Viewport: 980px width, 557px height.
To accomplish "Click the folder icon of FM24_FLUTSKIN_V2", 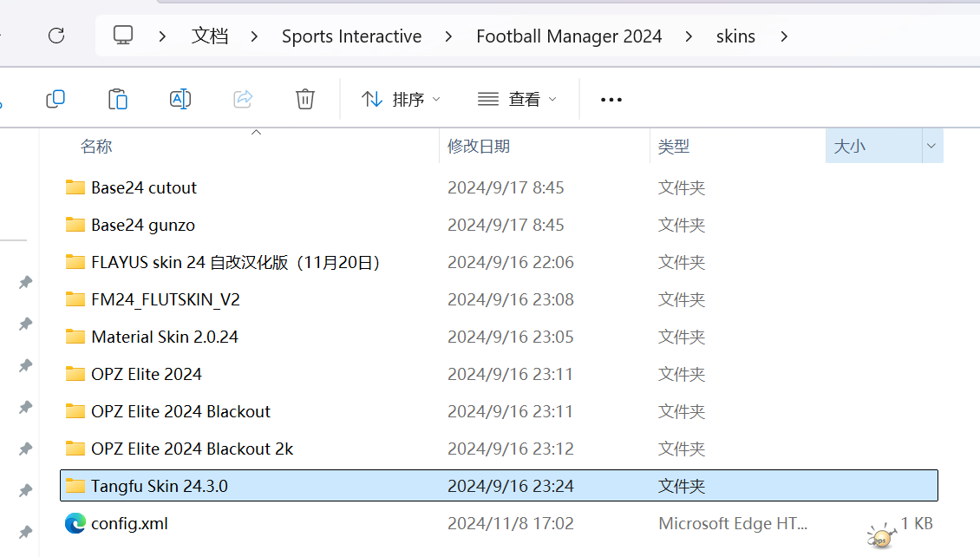I will click(x=75, y=299).
